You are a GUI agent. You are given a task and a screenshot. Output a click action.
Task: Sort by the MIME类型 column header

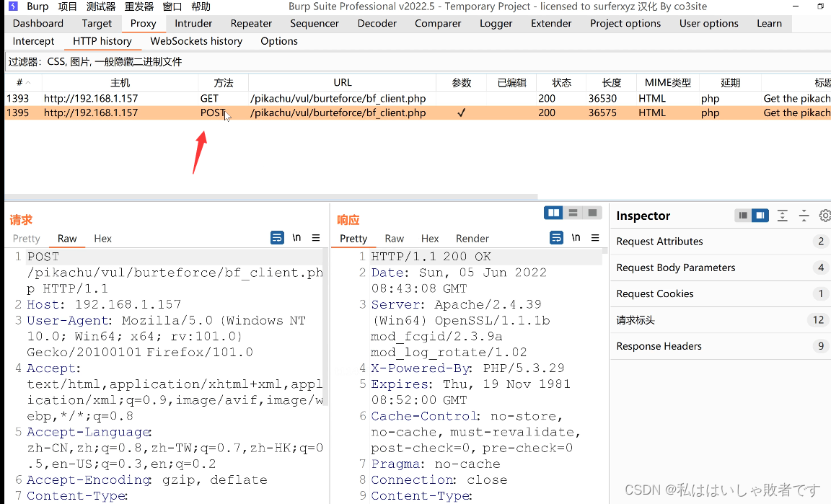(x=668, y=83)
